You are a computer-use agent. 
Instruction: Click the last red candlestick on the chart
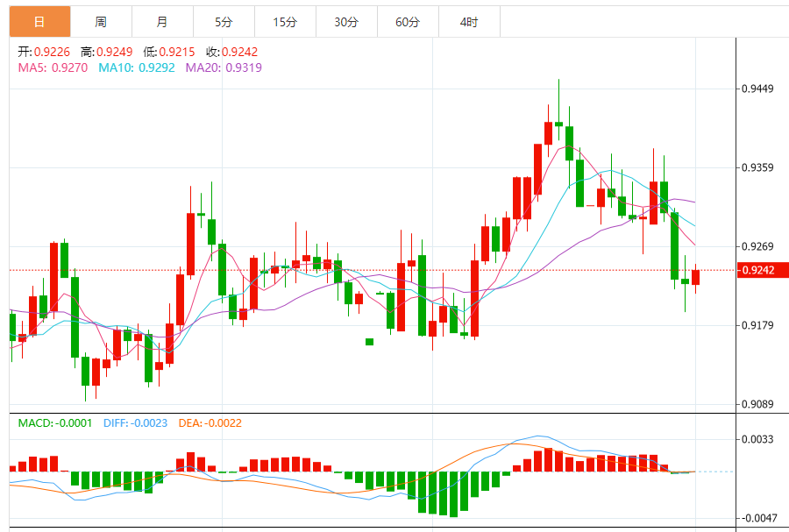pos(696,277)
